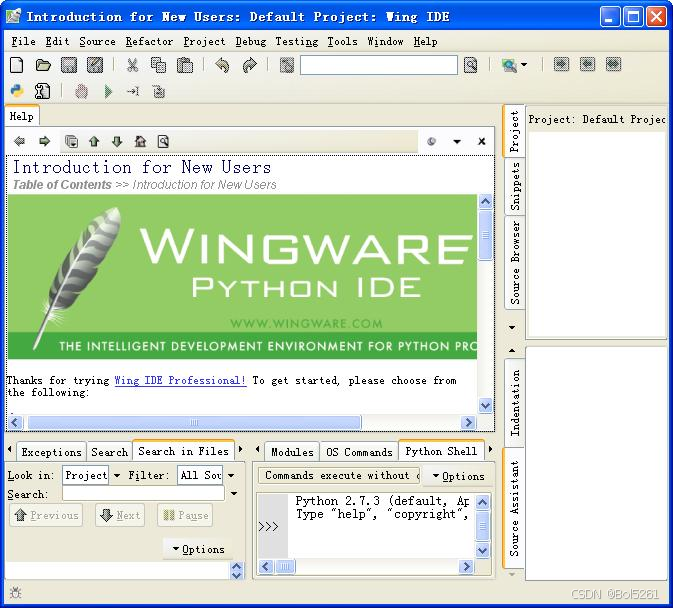Open the Help editor dropdown arrow menu
The image size is (673, 608).
coord(457,141)
